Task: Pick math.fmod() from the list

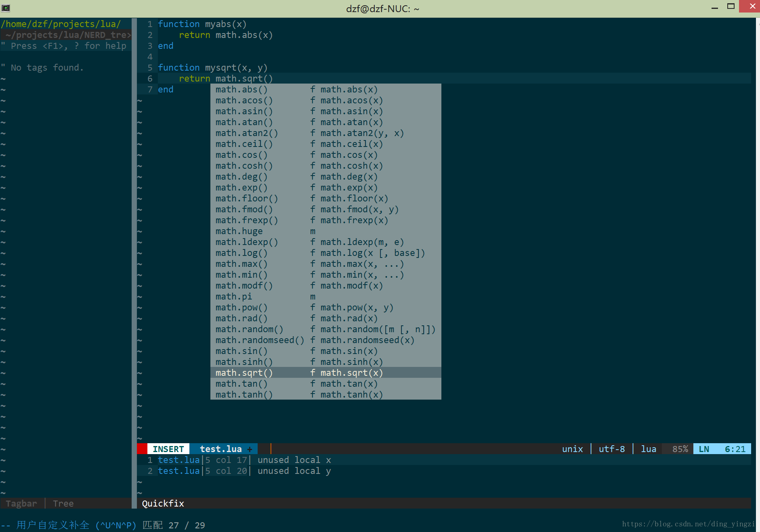Action: (326, 209)
